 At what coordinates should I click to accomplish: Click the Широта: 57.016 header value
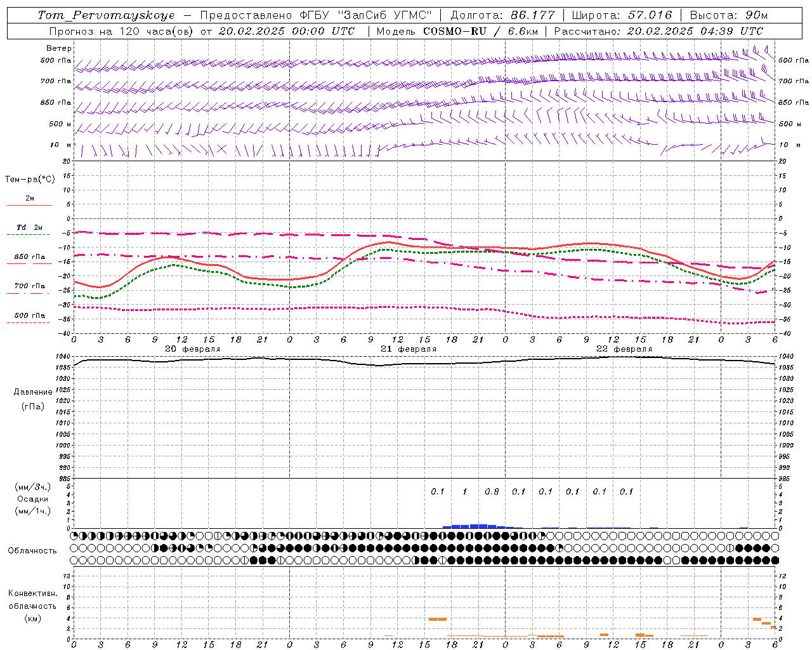point(622,15)
